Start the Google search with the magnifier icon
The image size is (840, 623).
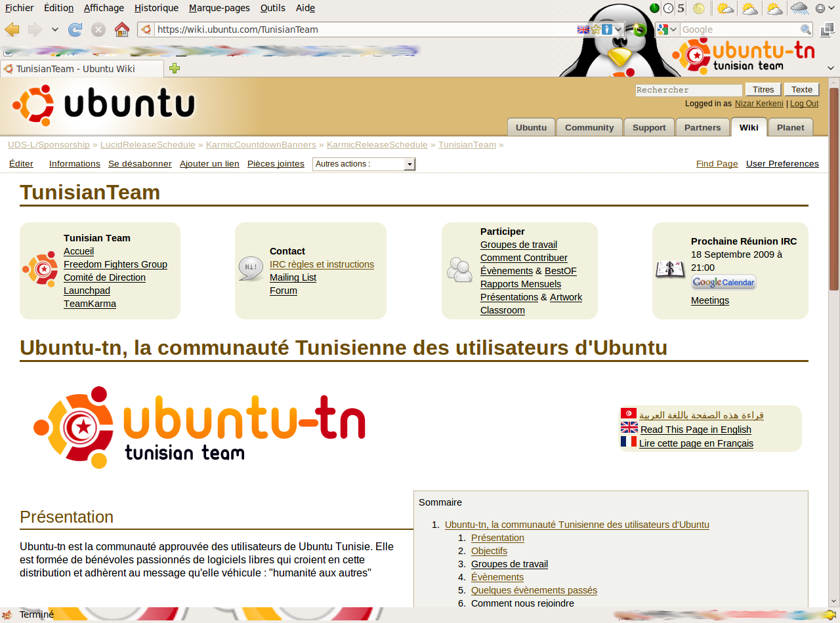(806, 30)
